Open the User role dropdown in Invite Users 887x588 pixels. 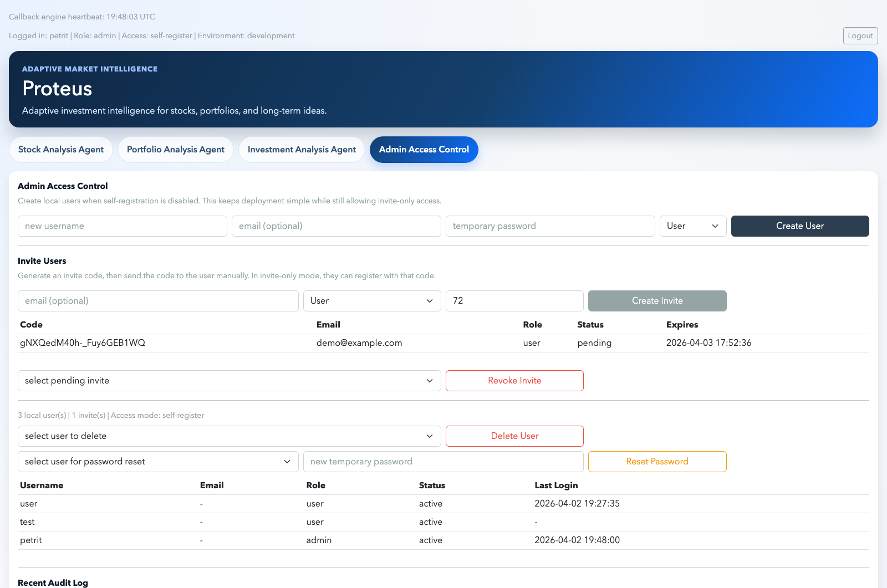click(371, 300)
